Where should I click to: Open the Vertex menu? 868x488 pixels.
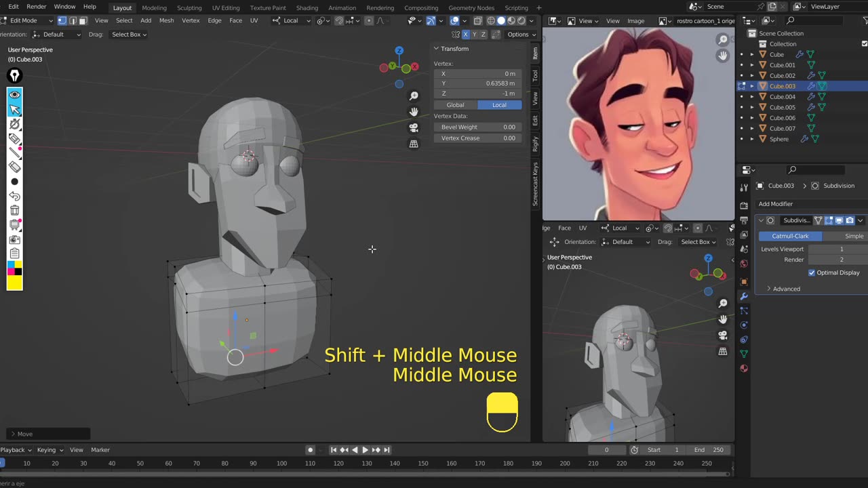click(x=191, y=20)
